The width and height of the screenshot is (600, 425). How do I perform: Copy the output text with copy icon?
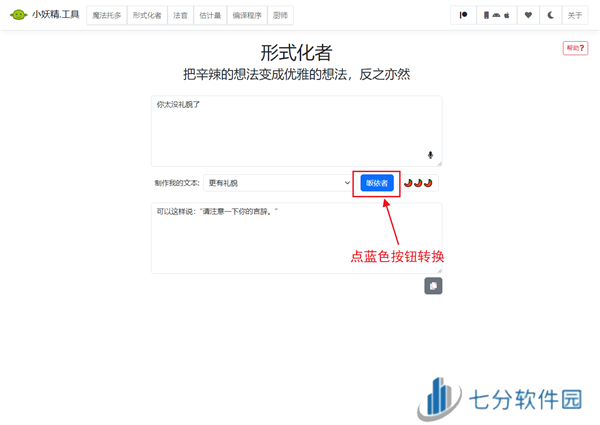[x=433, y=286]
